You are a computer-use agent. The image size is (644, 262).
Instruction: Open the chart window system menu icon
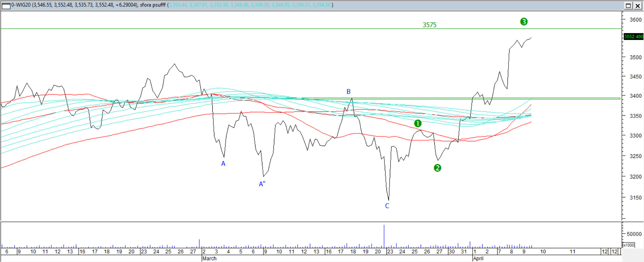tap(6, 5)
